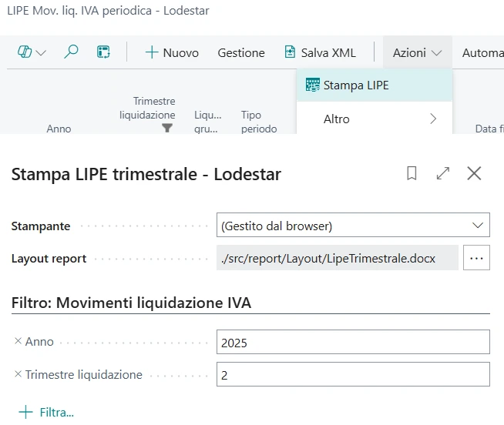The image size is (504, 425).
Task: Open the Azioni dropdown menu
Action: 417,52
